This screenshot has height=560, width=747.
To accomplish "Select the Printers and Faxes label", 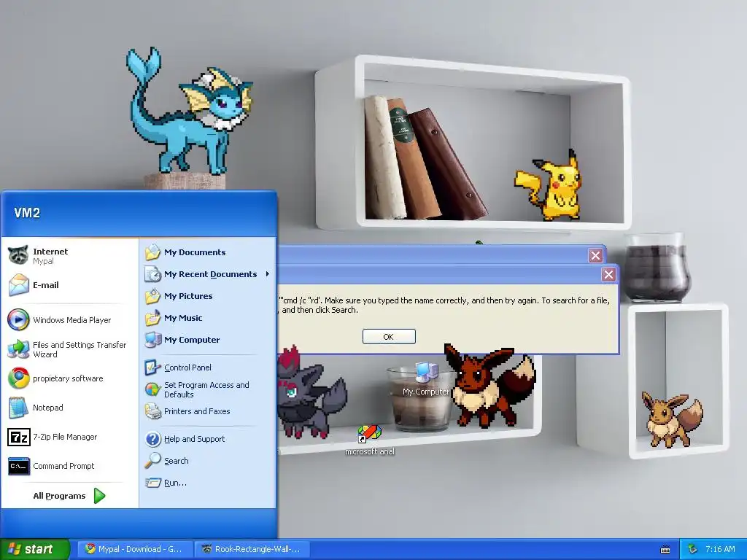I will point(197,411).
